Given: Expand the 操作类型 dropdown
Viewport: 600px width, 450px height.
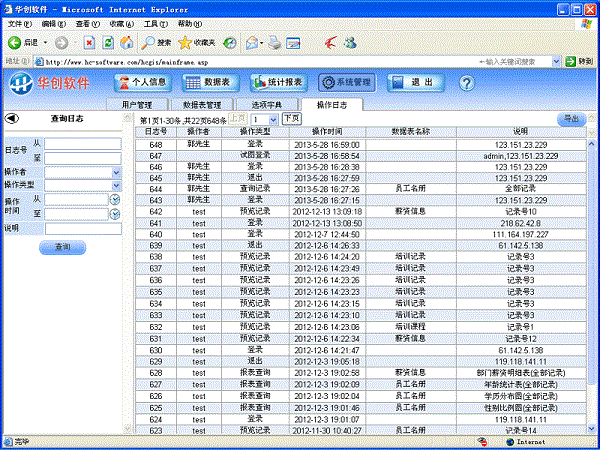Looking at the screenshot, I should (x=116, y=185).
